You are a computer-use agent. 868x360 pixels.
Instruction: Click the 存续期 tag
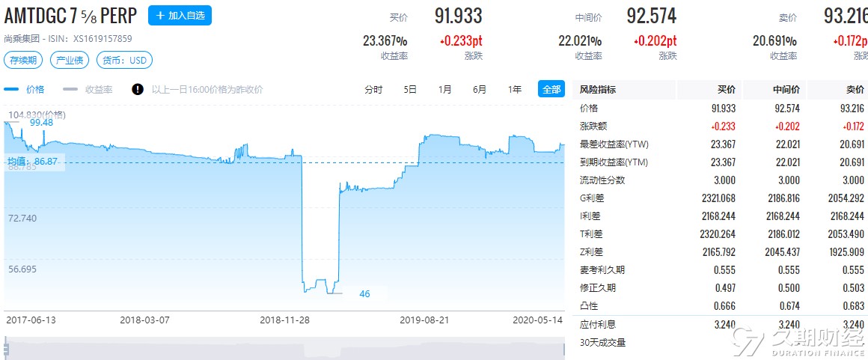[x=23, y=60]
